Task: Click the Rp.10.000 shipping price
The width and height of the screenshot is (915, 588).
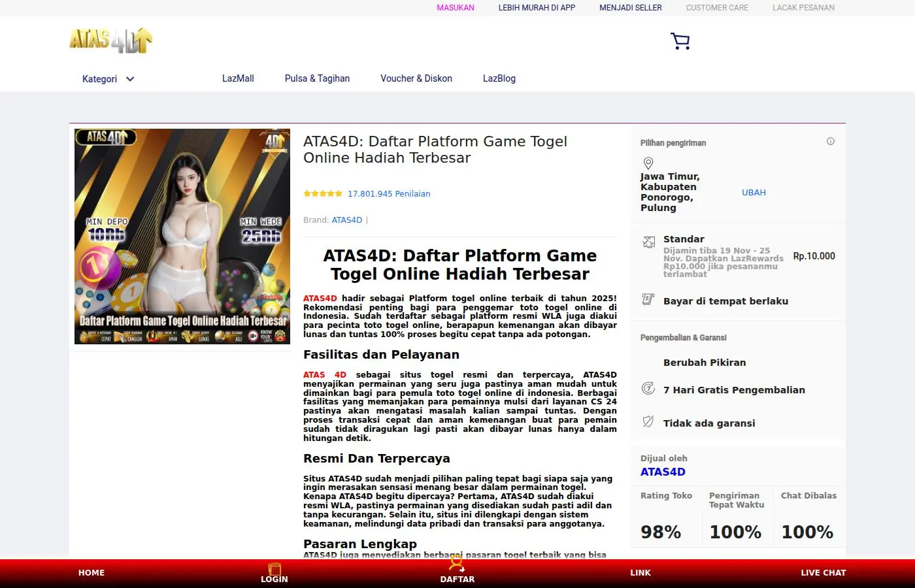Action: click(x=814, y=256)
